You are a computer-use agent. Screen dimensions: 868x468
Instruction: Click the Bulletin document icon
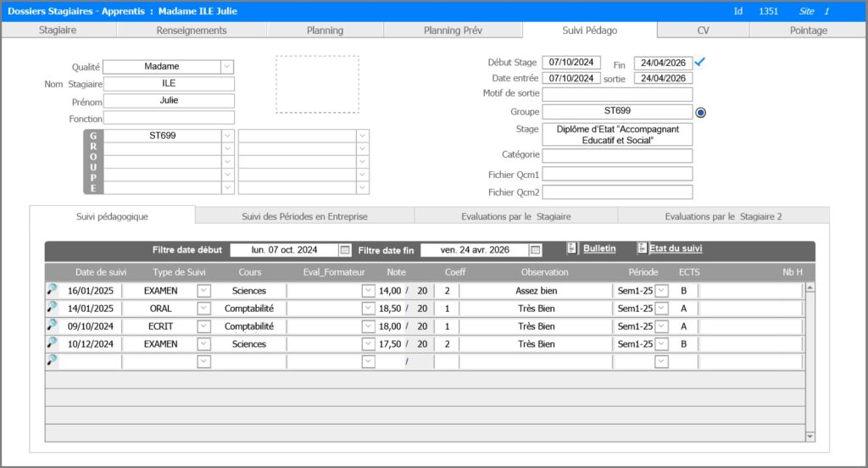[x=572, y=248]
